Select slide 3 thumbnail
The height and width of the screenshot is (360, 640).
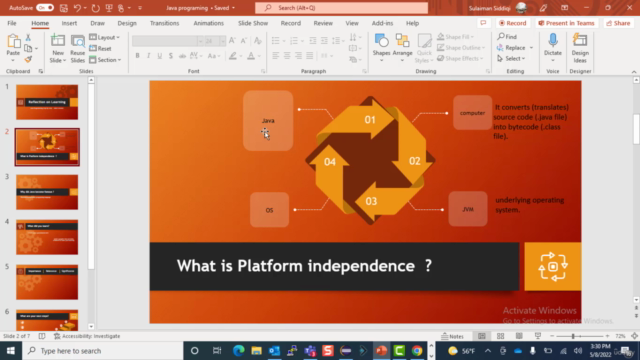tap(47, 192)
